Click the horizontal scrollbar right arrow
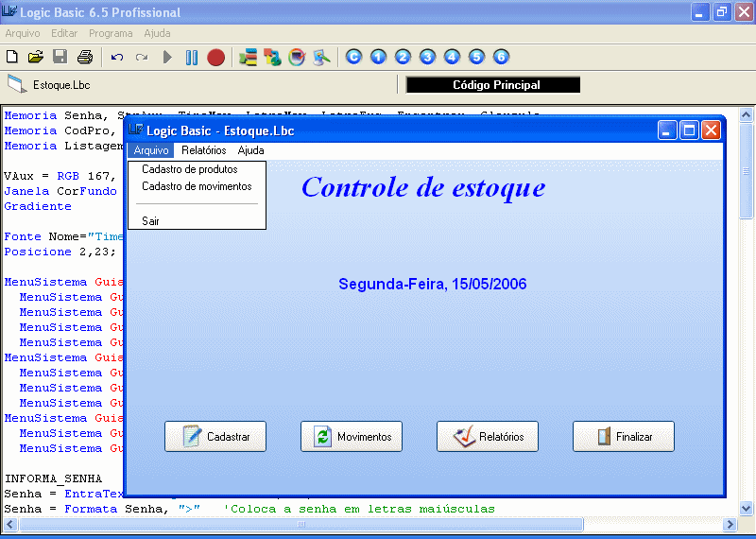This screenshot has width=756, height=539. [x=730, y=524]
